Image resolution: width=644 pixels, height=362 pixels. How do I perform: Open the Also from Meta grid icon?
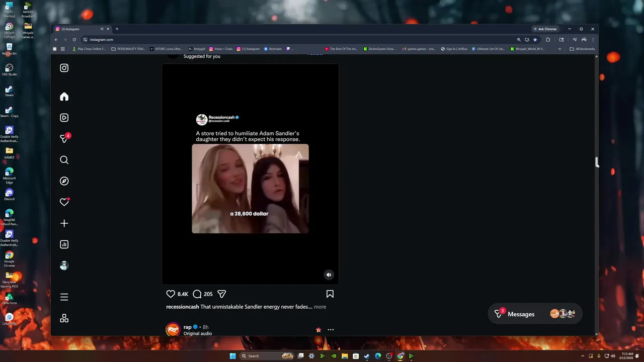click(x=64, y=318)
